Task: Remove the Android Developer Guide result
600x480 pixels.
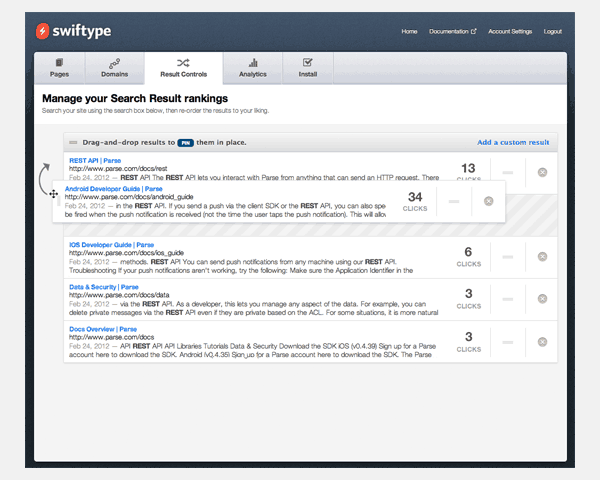Action: coord(488,201)
